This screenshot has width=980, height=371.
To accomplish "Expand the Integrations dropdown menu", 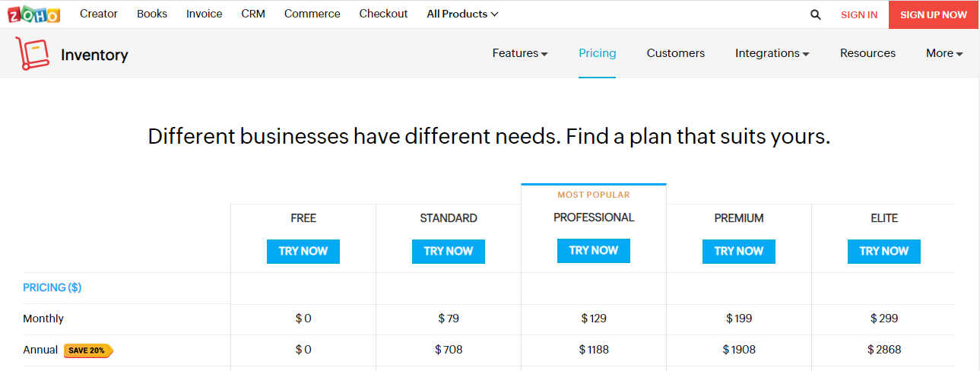I will pos(772,53).
